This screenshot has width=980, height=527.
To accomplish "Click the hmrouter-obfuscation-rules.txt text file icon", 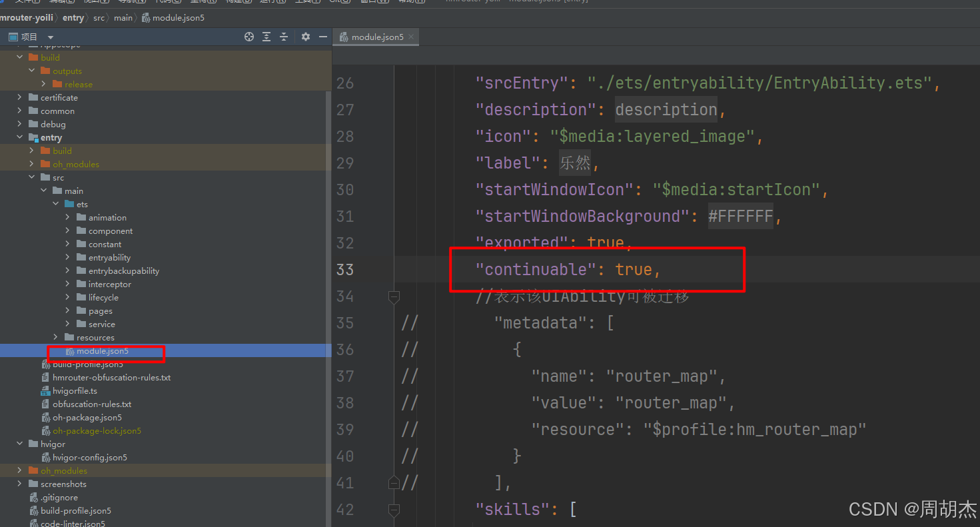I will click(46, 377).
